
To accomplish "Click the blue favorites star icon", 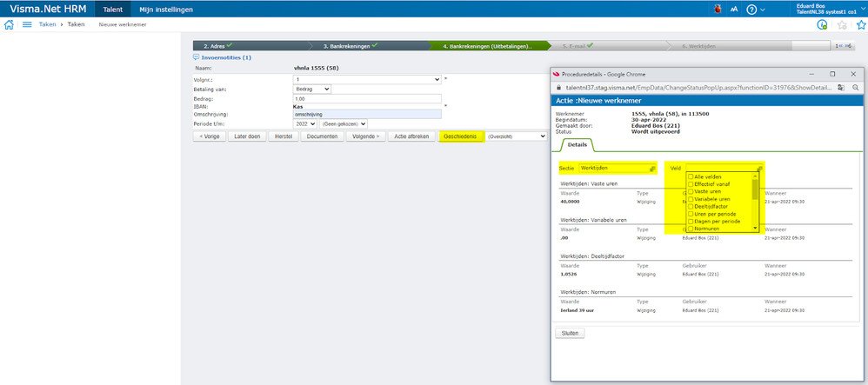I will coord(861,24).
